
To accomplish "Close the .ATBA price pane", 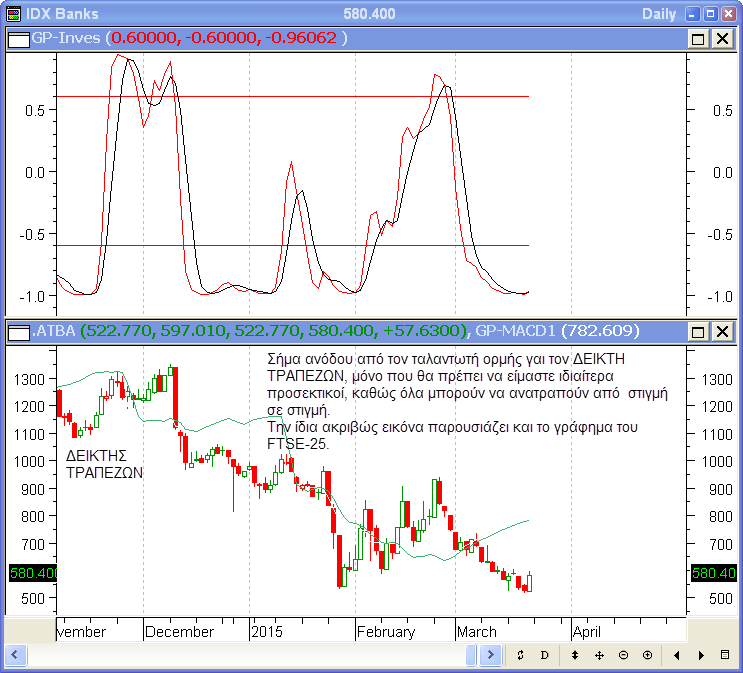I will [x=722, y=331].
